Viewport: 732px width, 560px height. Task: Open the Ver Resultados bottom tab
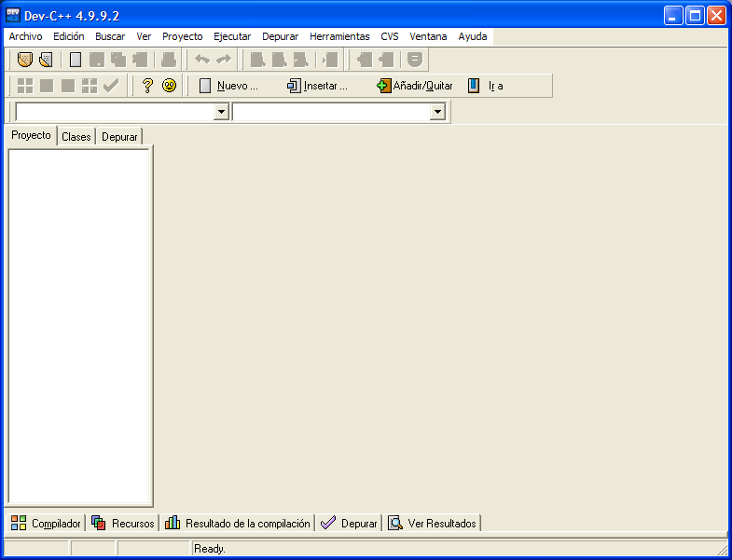pos(433,523)
